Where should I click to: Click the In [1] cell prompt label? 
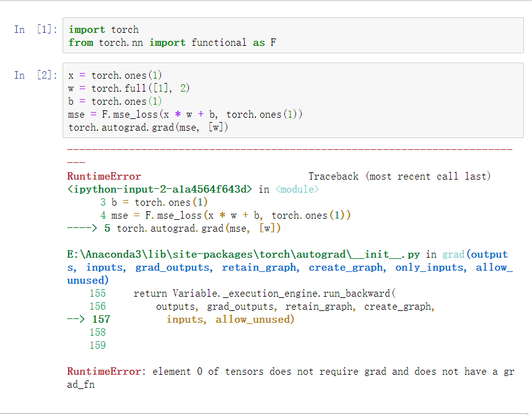(33, 28)
